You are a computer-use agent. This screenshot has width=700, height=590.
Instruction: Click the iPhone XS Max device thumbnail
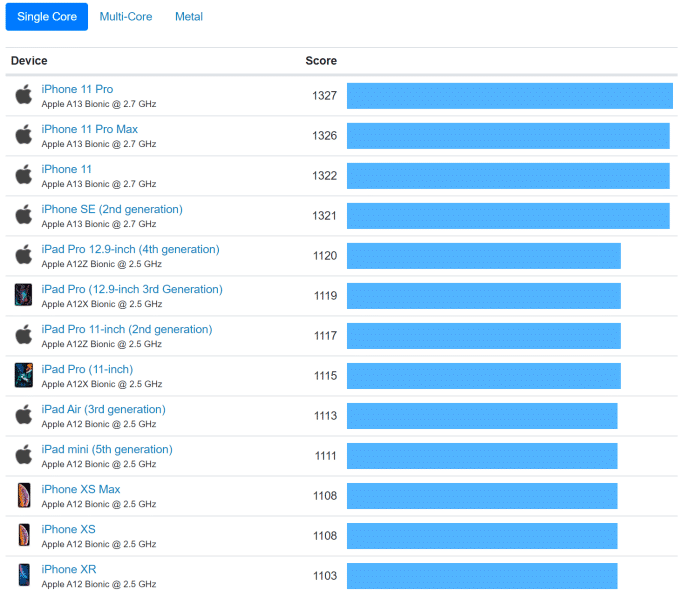point(24,495)
